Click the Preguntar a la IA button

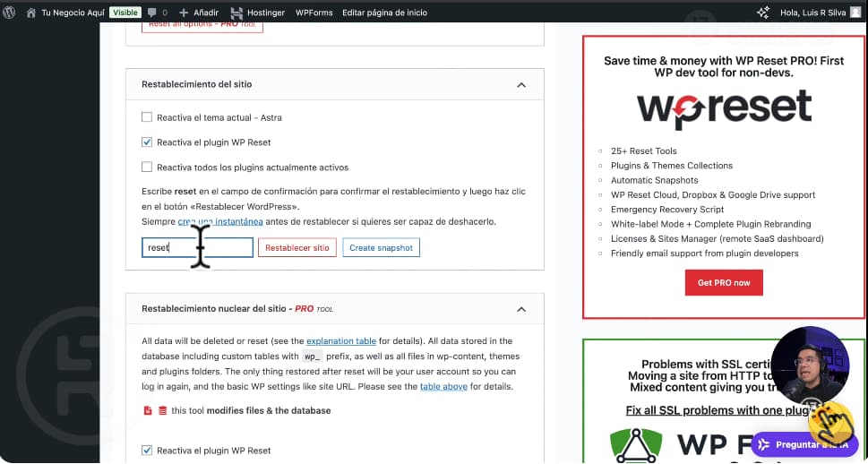pos(804,444)
